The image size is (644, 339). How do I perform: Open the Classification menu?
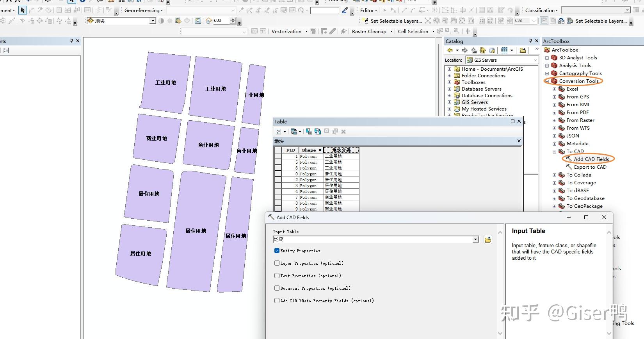(541, 10)
